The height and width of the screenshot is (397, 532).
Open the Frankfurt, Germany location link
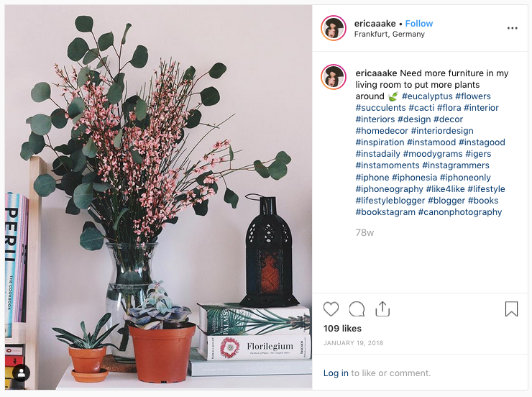[x=389, y=35]
